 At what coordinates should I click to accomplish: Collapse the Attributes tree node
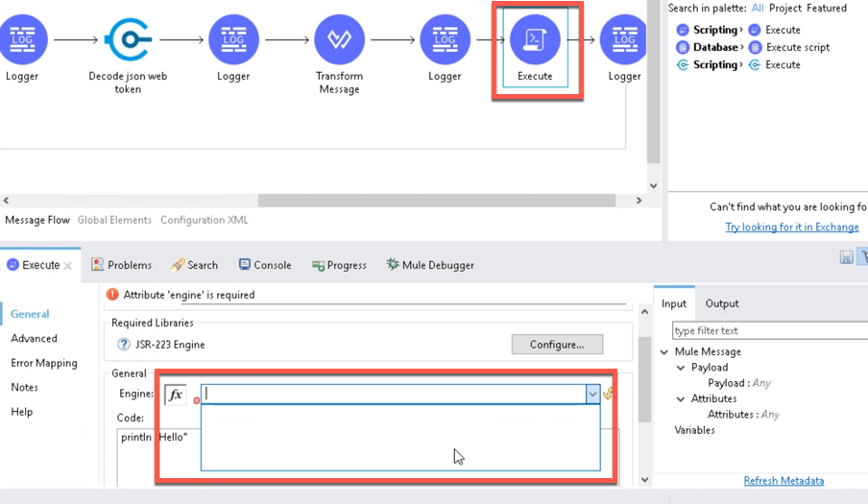tap(681, 399)
